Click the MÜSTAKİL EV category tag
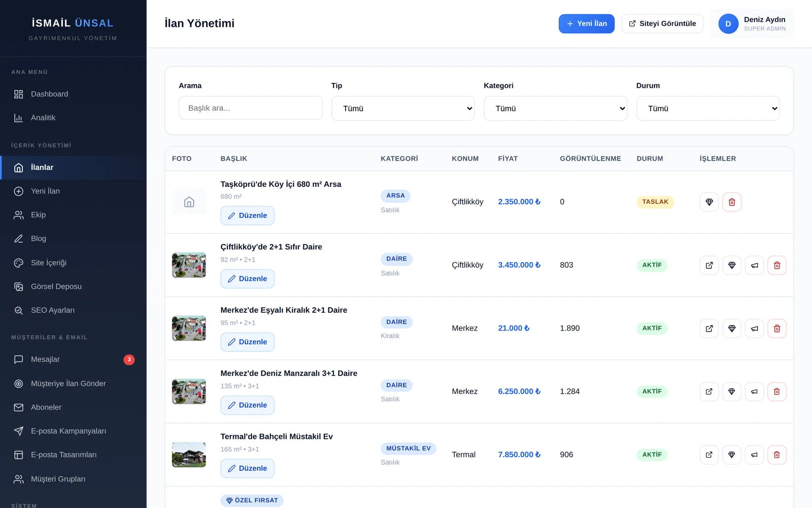 pyautogui.click(x=408, y=449)
